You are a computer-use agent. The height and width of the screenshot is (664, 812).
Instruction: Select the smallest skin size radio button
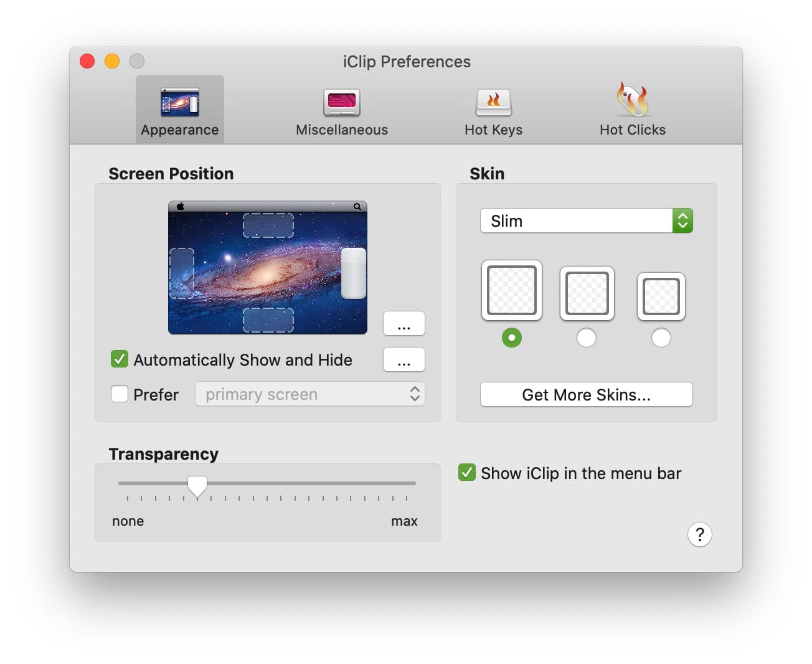[661, 338]
